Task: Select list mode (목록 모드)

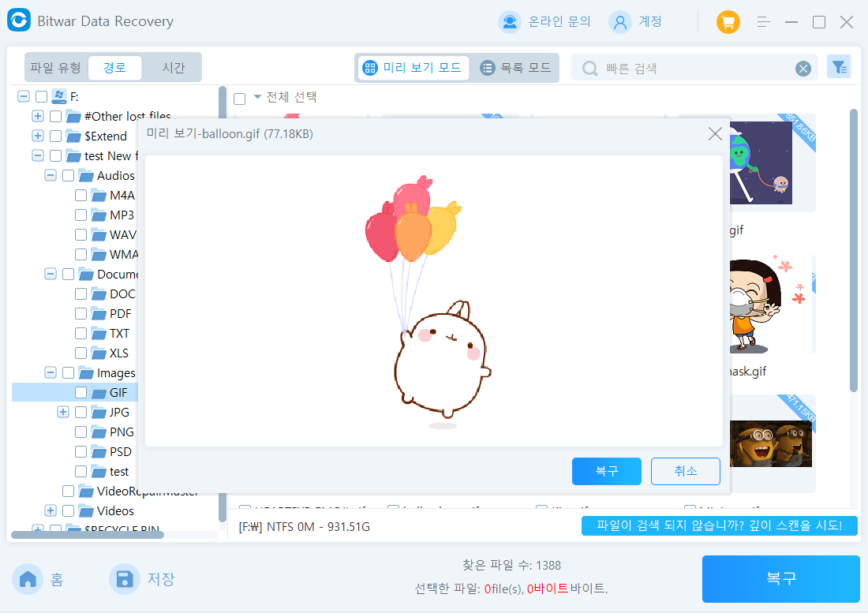Action: [x=515, y=68]
